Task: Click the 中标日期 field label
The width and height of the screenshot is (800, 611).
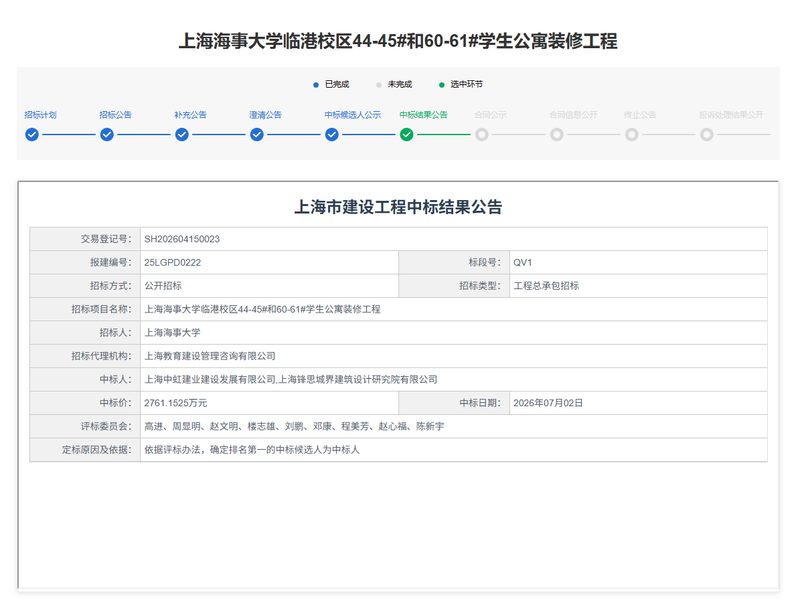Action: (480, 403)
